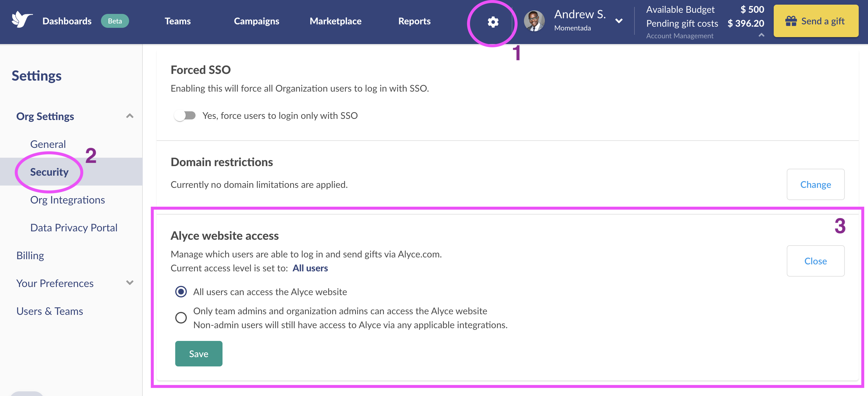Open Data Privacy Portal

point(74,228)
